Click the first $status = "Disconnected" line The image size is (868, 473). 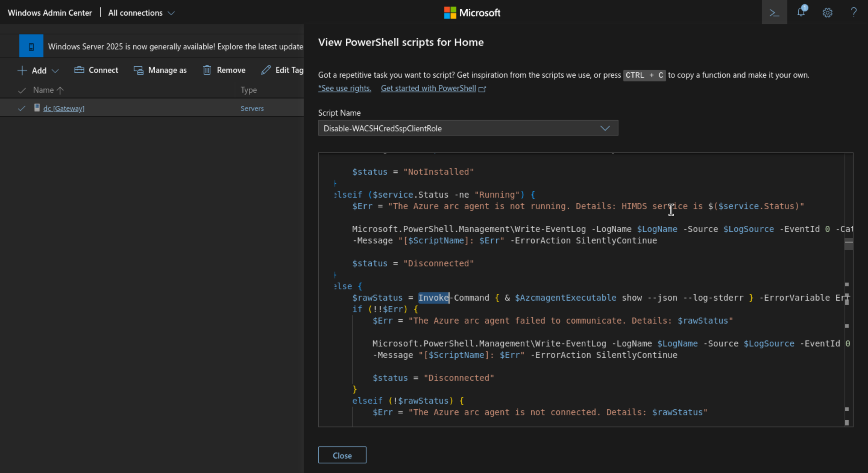413,263
